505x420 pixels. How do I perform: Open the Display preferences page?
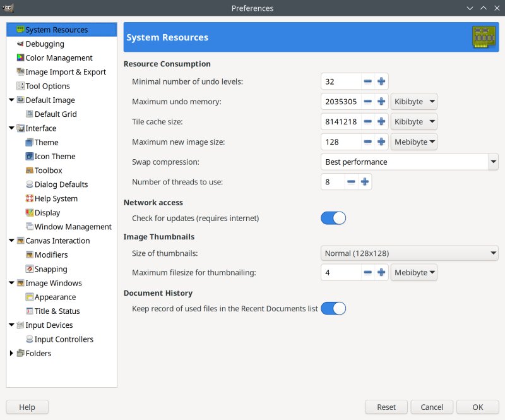[x=47, y=213]
